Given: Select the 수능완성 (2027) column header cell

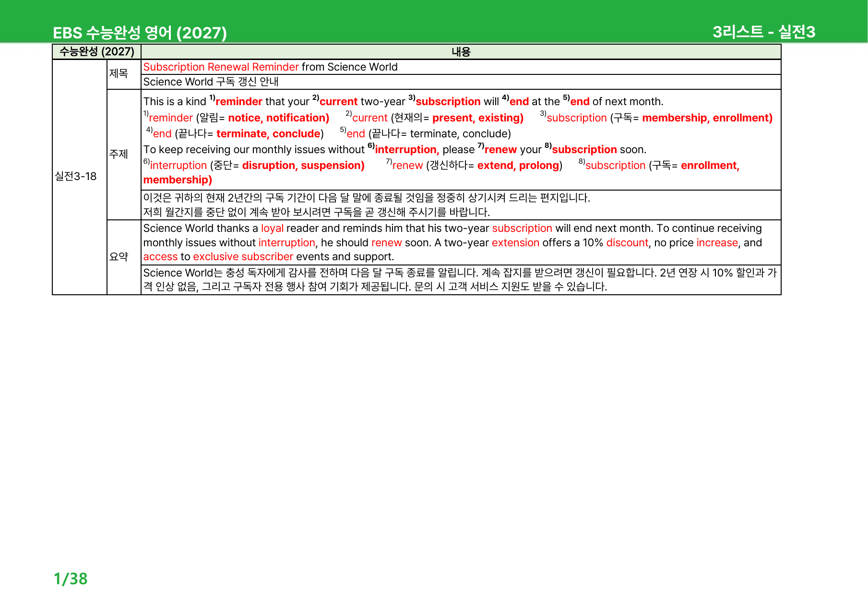Looking at the screenshot, I should (x=96, y=51).
